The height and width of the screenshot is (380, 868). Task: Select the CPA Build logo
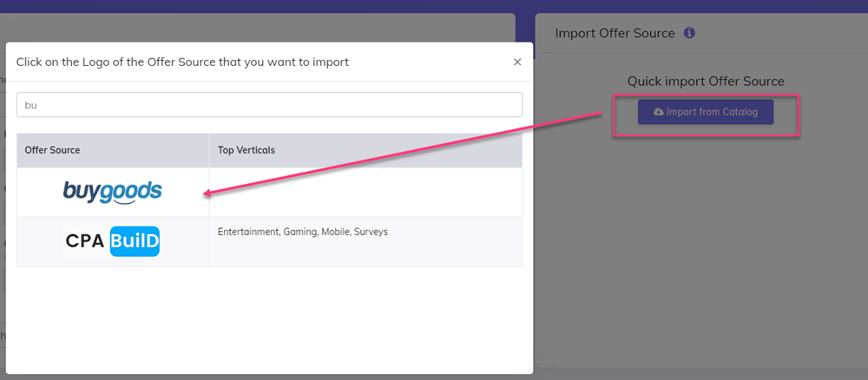click(112, 241)
